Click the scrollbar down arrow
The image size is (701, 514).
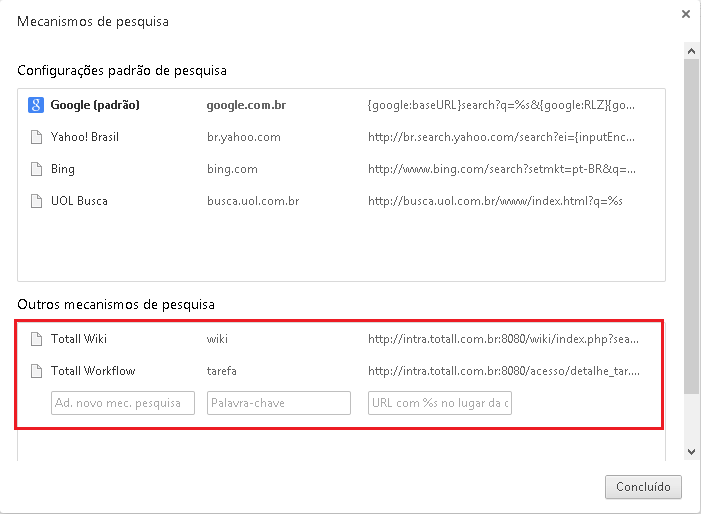[691, 451]
